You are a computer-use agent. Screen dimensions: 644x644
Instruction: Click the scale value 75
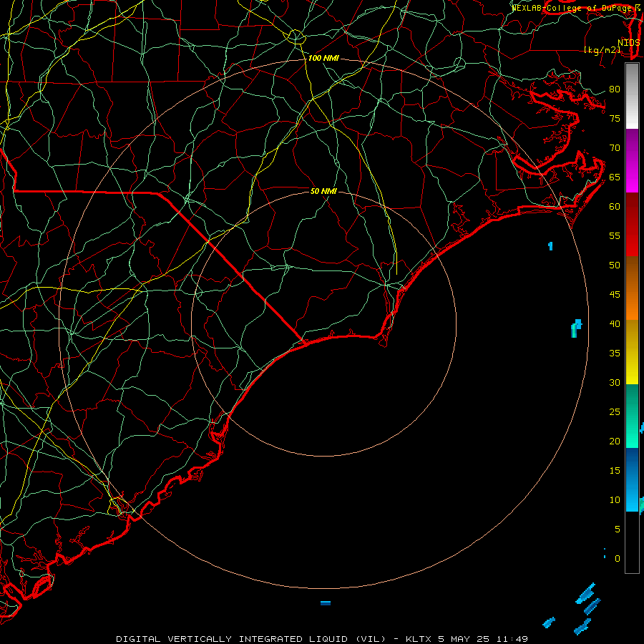tap(615, 119)
